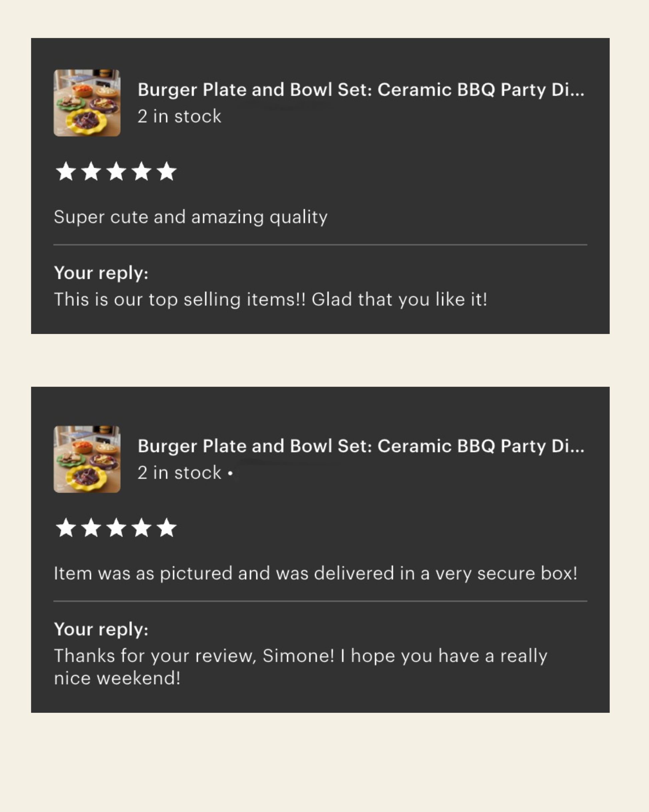Image resolution: width=649 pixels, height=812 pixels.
Task: Click fifth star in "secure box" review rating
Action: (x=166, y=527)
